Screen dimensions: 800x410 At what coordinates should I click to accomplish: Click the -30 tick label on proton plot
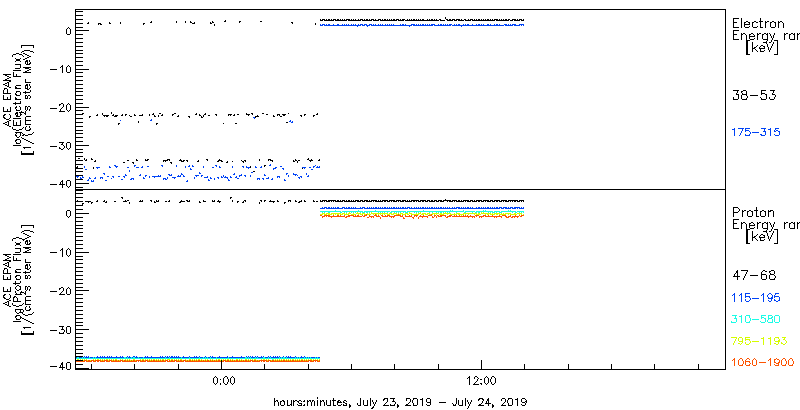click(61, 329)
